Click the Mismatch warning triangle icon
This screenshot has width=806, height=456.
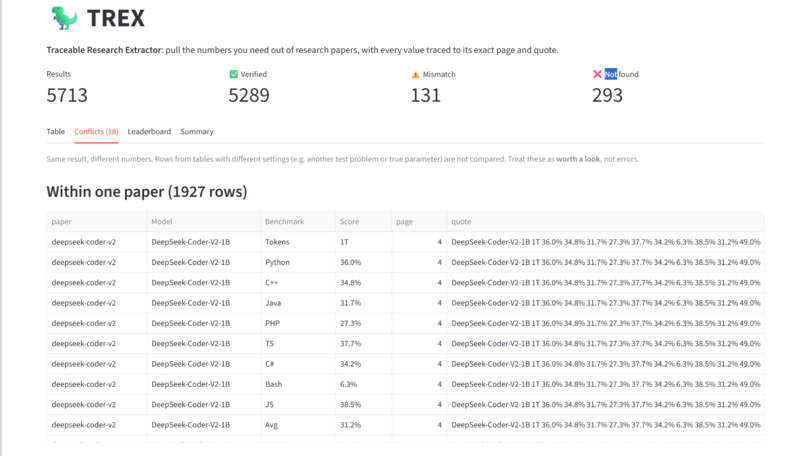click(415, 75)
